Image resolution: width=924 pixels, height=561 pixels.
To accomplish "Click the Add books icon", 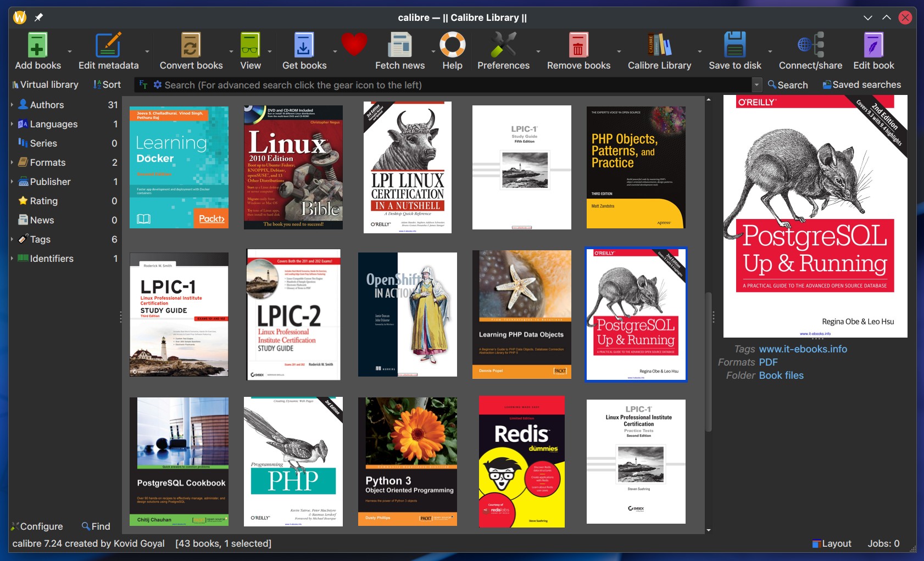I will [37, 45].
